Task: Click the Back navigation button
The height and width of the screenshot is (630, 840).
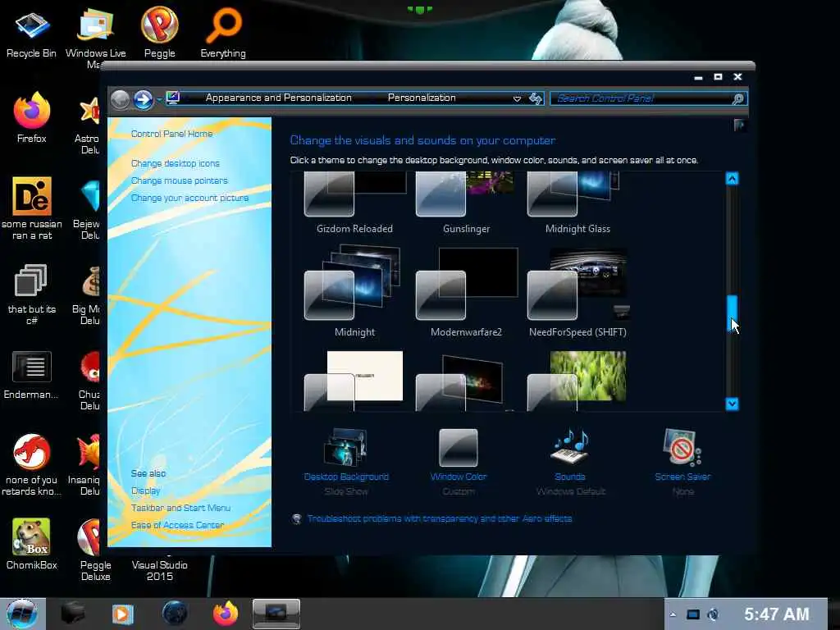Action: 121,99
